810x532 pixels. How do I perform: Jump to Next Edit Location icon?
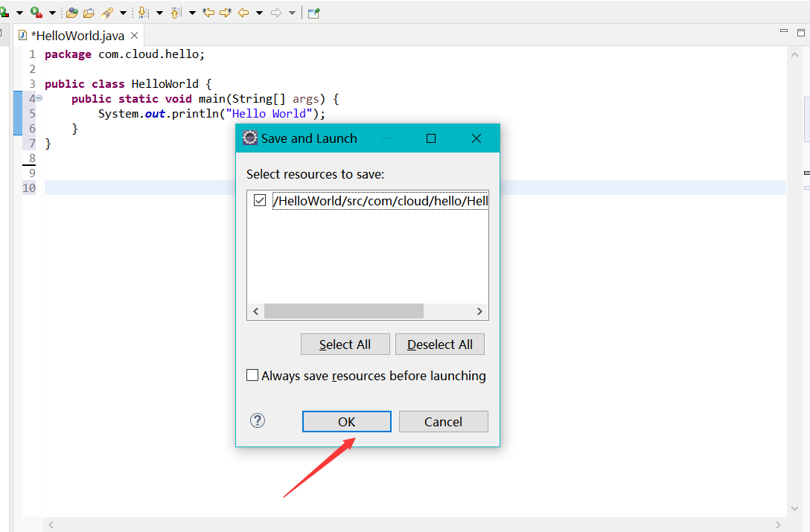click(x=226, y=13)
